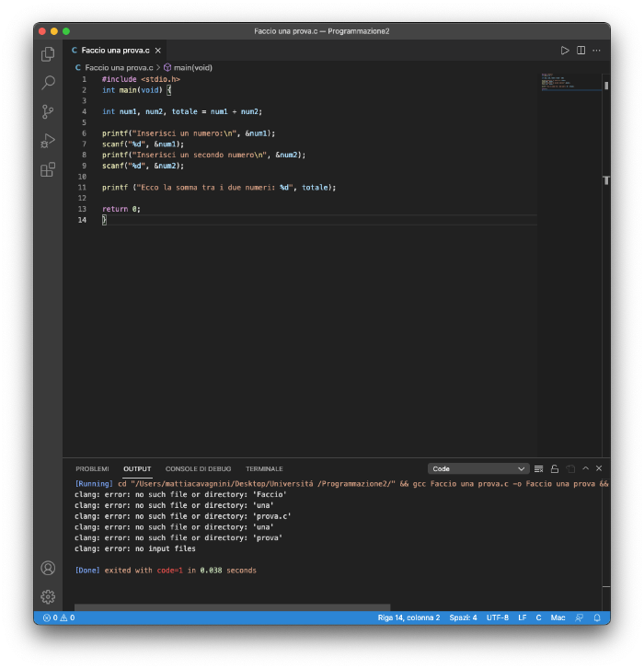Open the Code output channel dropdown
Viewport: 644px width, 669px height.
(x=478, y=468)
